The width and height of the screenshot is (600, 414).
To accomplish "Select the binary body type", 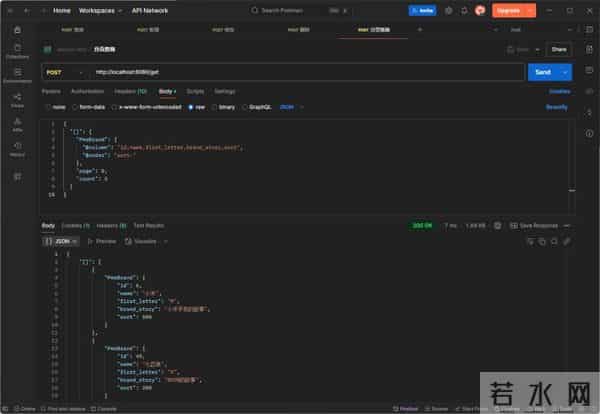I will tap(225, 106).
